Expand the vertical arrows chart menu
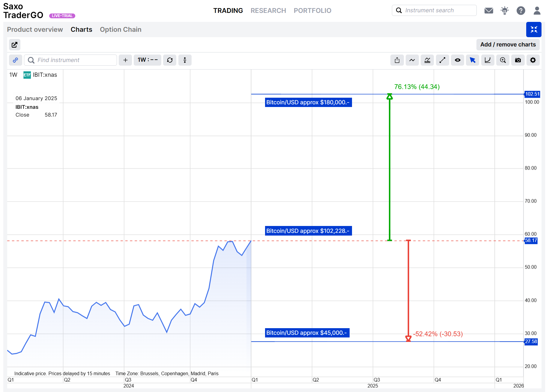Screen dimensions: 546x392 185,60
